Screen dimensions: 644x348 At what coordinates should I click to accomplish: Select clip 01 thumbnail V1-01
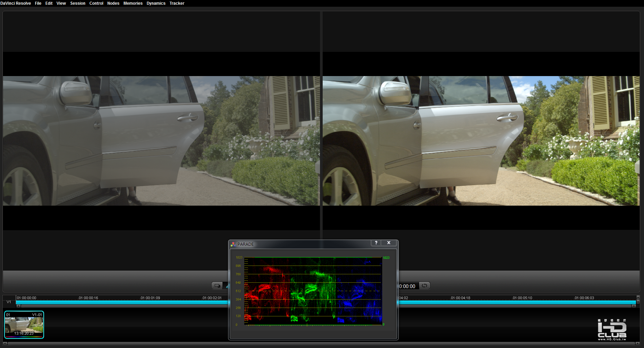point(24,325)
